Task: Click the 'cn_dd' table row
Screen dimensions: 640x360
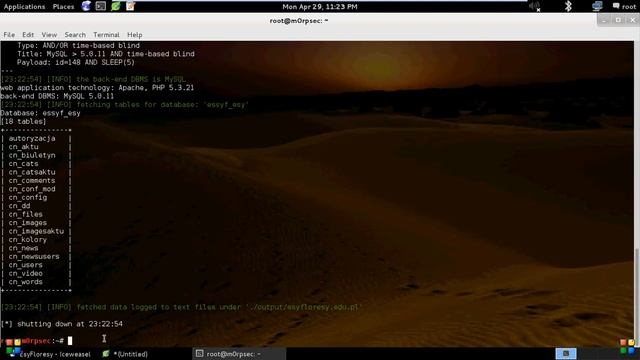Action: pyautogui.click(x=19, y=206)
